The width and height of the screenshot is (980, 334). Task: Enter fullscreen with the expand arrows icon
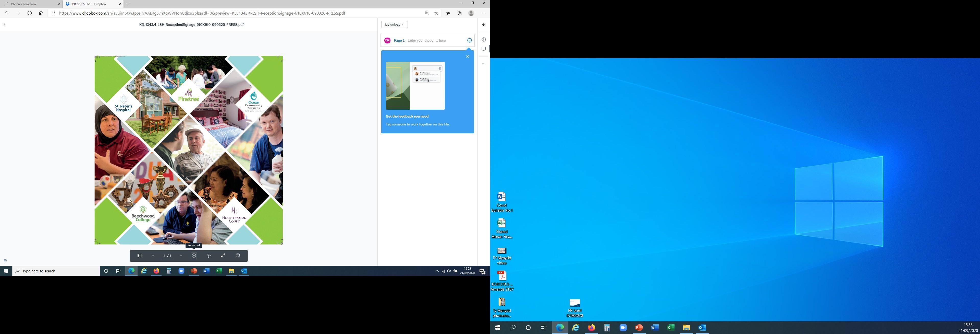tap(223, 256)
